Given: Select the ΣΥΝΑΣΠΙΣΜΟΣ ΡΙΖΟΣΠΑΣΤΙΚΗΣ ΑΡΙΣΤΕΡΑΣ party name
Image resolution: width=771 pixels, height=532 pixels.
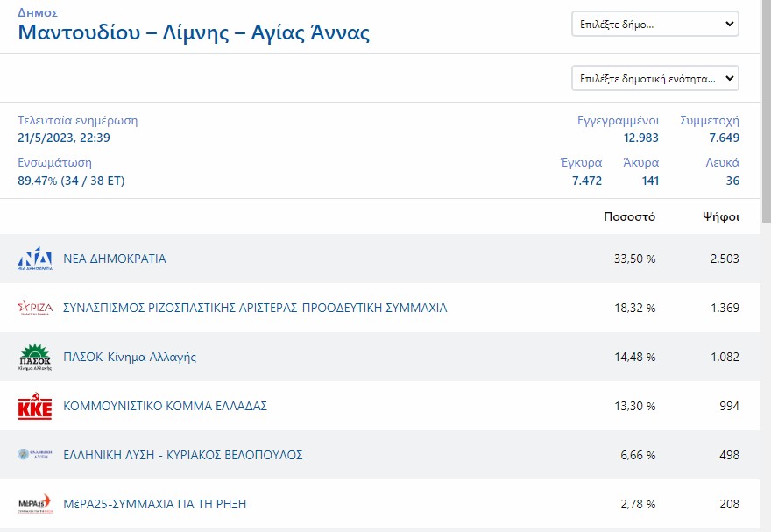Looking at the screenshot, I should tap(255, 308).
